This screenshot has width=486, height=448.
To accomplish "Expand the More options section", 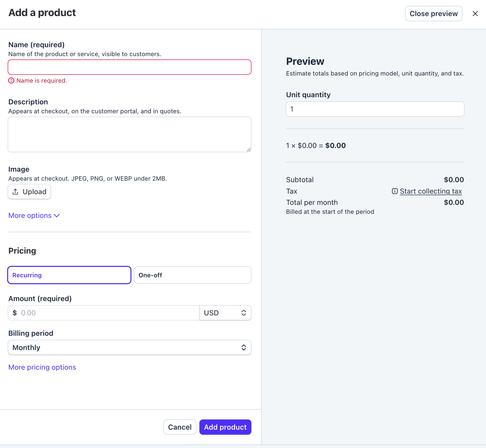I will point(30,216).
